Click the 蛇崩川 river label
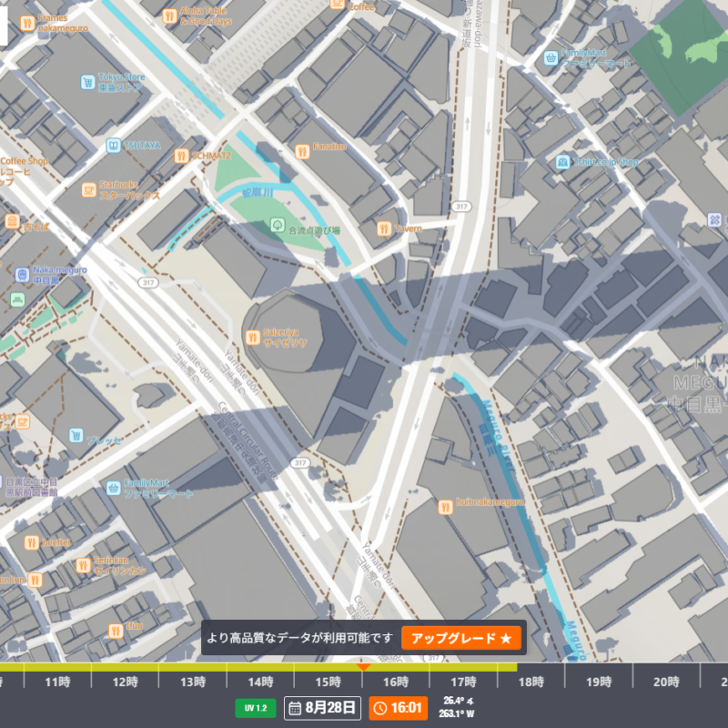Screen dimensions: 728x728 pos(258,192)
